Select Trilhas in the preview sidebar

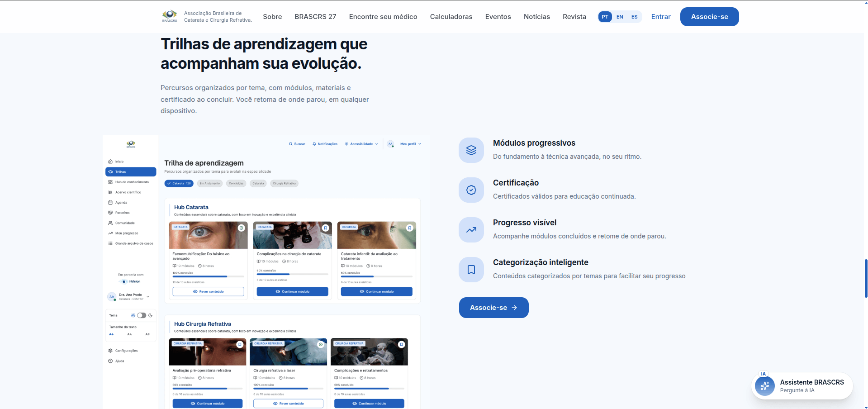[x=131, y=172]
